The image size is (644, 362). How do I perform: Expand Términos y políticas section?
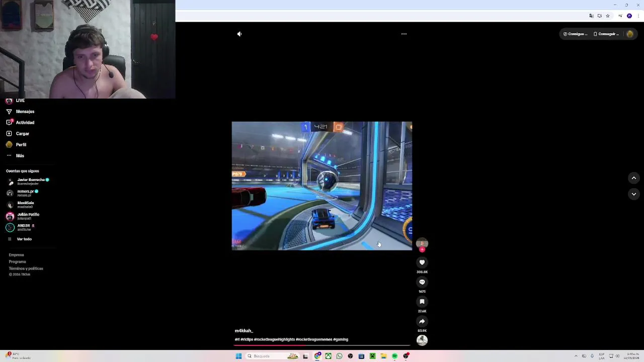click(x=26, y=268)
